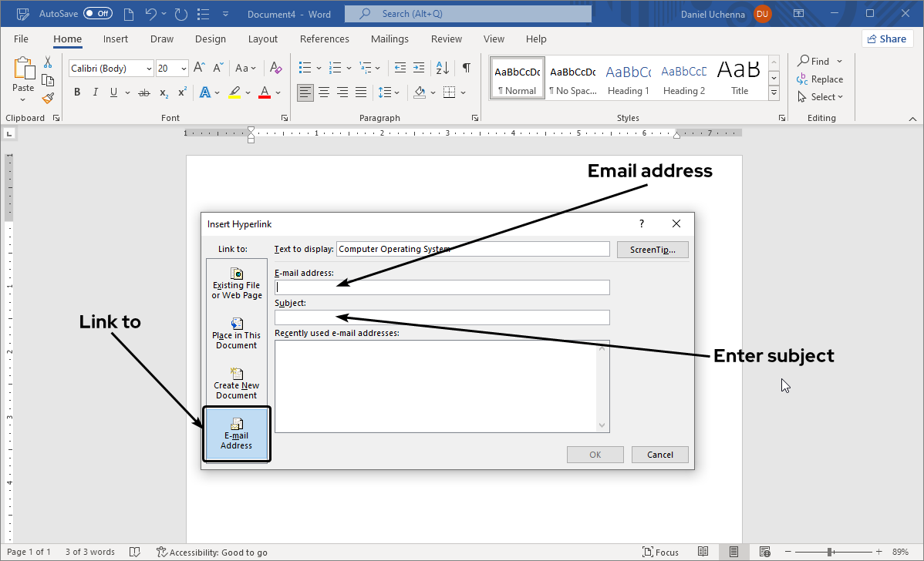Viewport: 924px width, 561px height.
Task: Select E-mail Address link type
Action: pyautogui.click(x=236, y=434)
